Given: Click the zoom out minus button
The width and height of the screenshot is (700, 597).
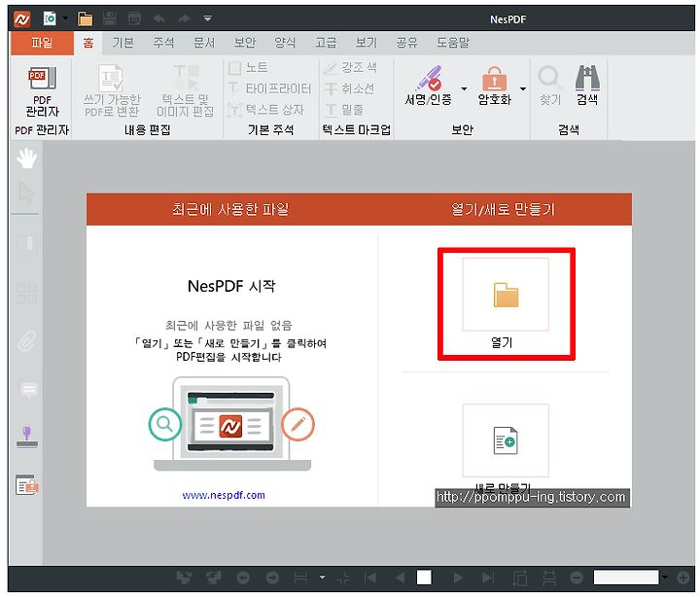Looking at the screenshot, I should pyautogui.click(x=577, y=578).
